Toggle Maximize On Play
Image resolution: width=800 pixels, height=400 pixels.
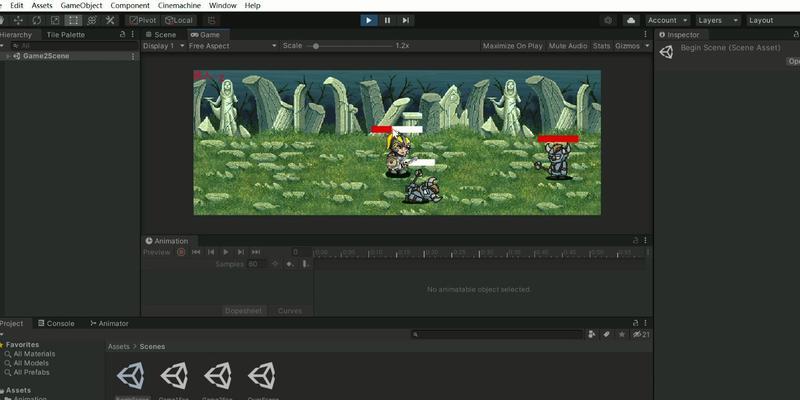click(x=513, y=46)
